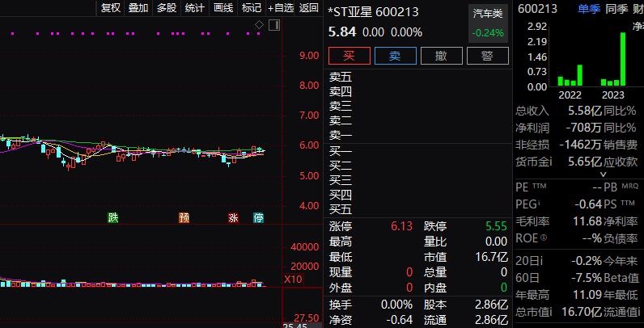Viewport: 644px width, 328px height.
Task: Click the red 涨 event marker on chart
Action: (x=233, y=217)
